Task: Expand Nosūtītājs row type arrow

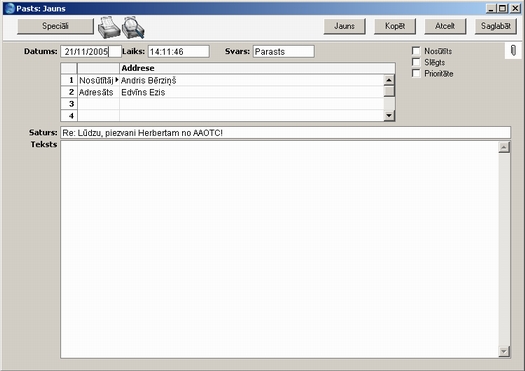Action: [117, 80]
